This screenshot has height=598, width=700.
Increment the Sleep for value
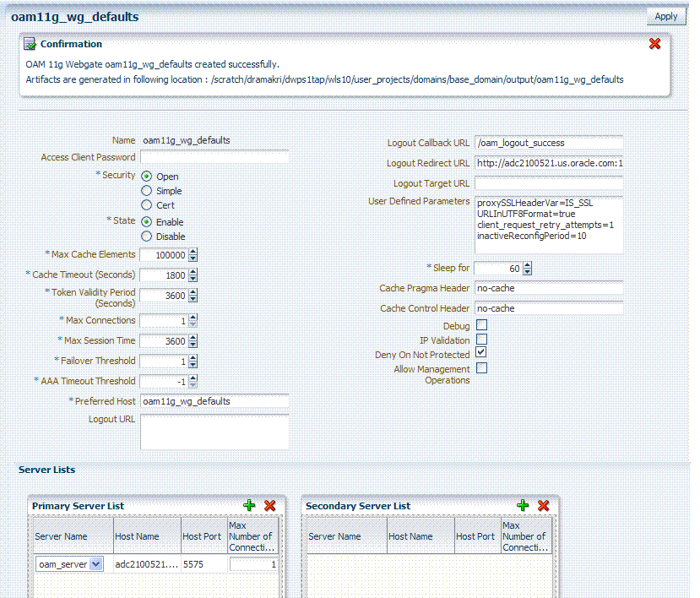coord(528,263)
